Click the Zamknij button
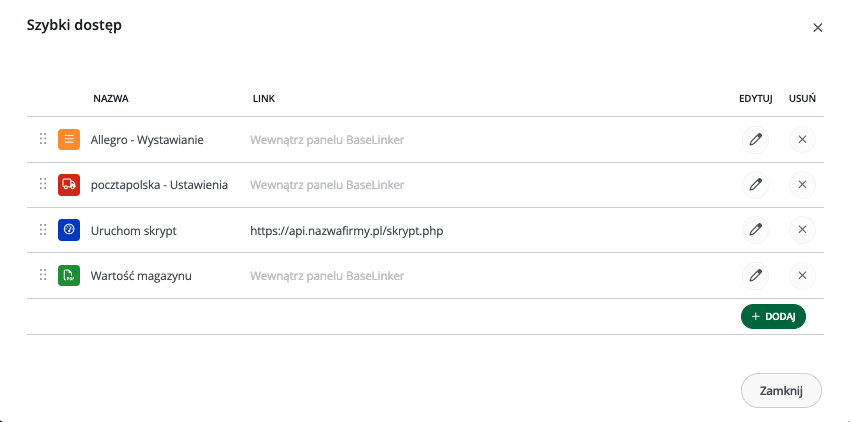Screen dimensions: 850x422 pos(781,391)
